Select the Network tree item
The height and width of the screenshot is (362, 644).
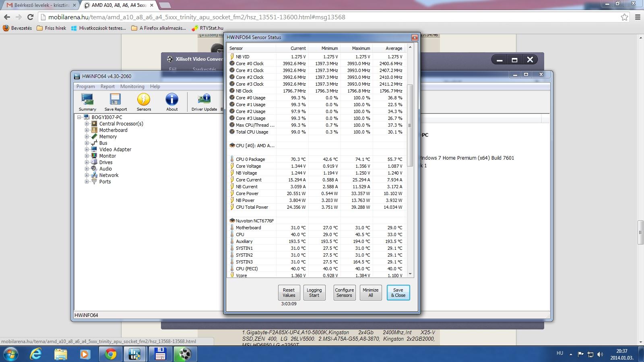109,175
